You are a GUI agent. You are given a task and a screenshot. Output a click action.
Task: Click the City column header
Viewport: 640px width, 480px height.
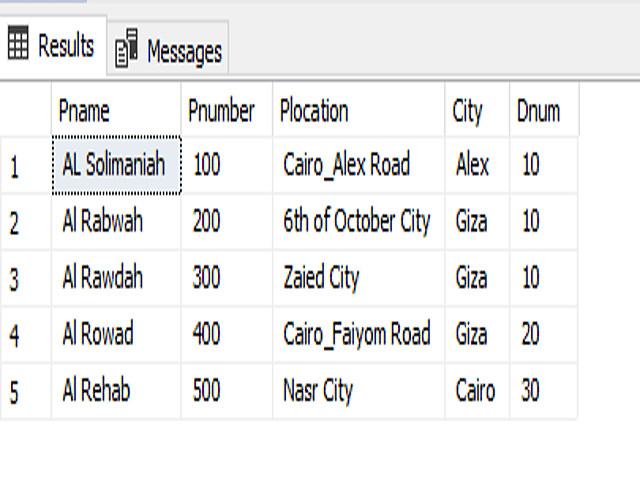coord(467,111)
